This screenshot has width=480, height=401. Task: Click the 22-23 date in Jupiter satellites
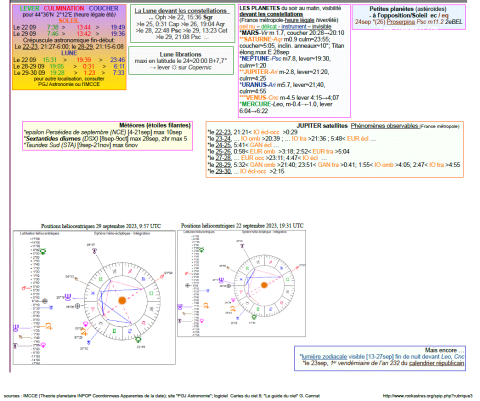coord(223,132)
